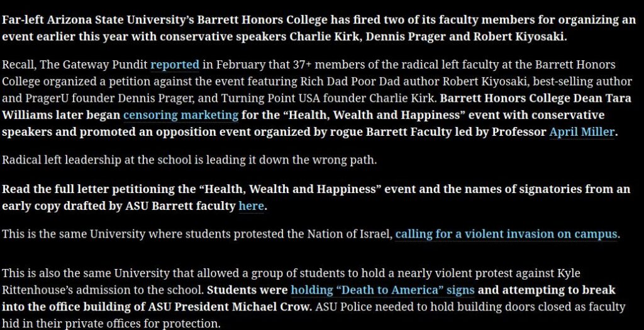Click the bold phrase "ASU President Michael Crow"

(230, 307)
